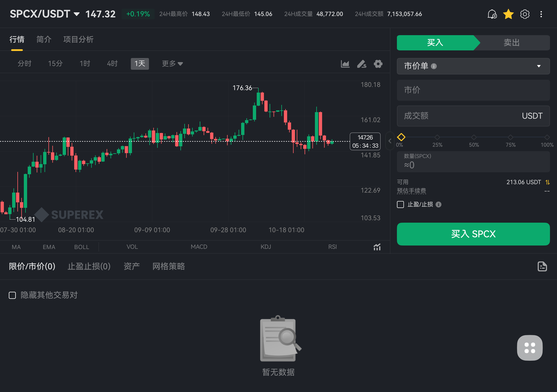The height and width of the screenshot is (392, 557).
Task: Select the 限价/市价(0) tab
Action: [x=32, y=266]
